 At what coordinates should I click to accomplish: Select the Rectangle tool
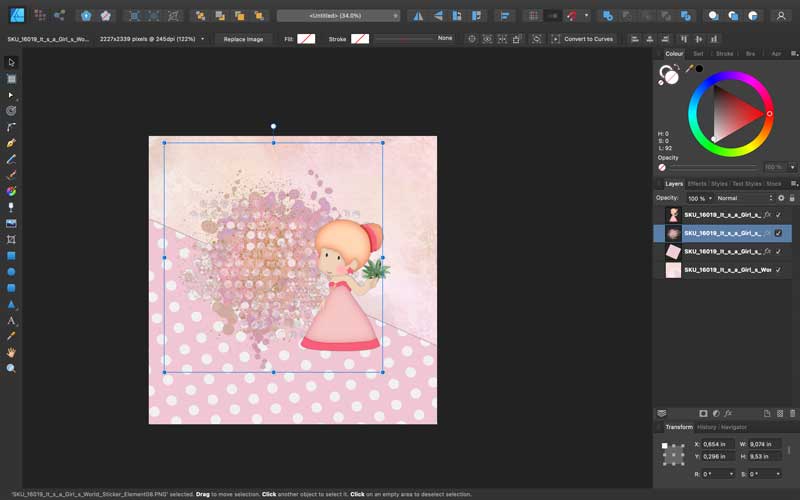click(x=11, y=256)
